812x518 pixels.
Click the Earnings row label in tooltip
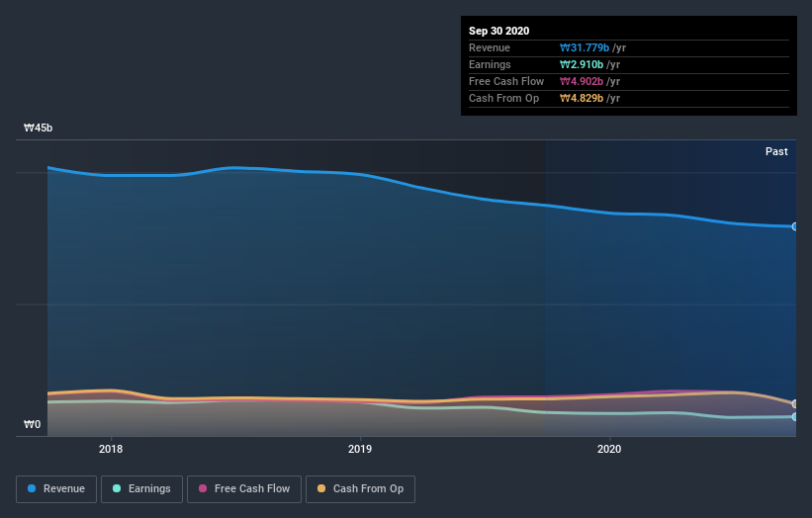coord(490,64)
